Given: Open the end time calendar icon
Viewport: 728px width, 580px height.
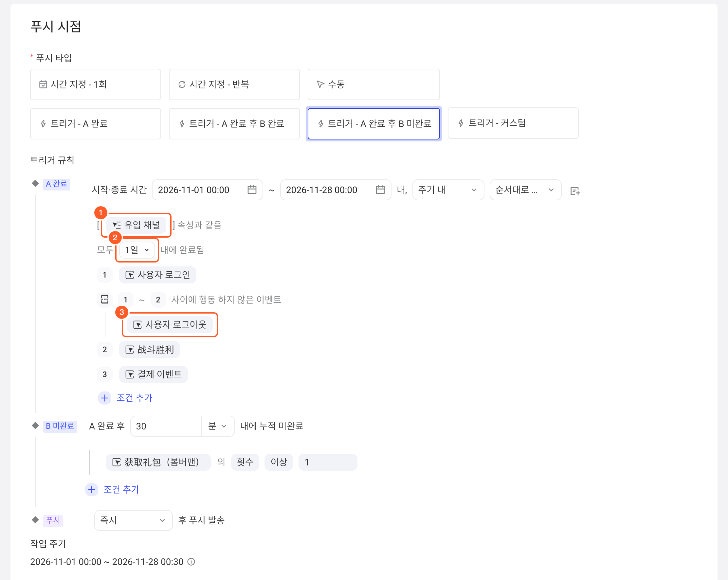Looking at the screenshot, I should click(380, 190).
